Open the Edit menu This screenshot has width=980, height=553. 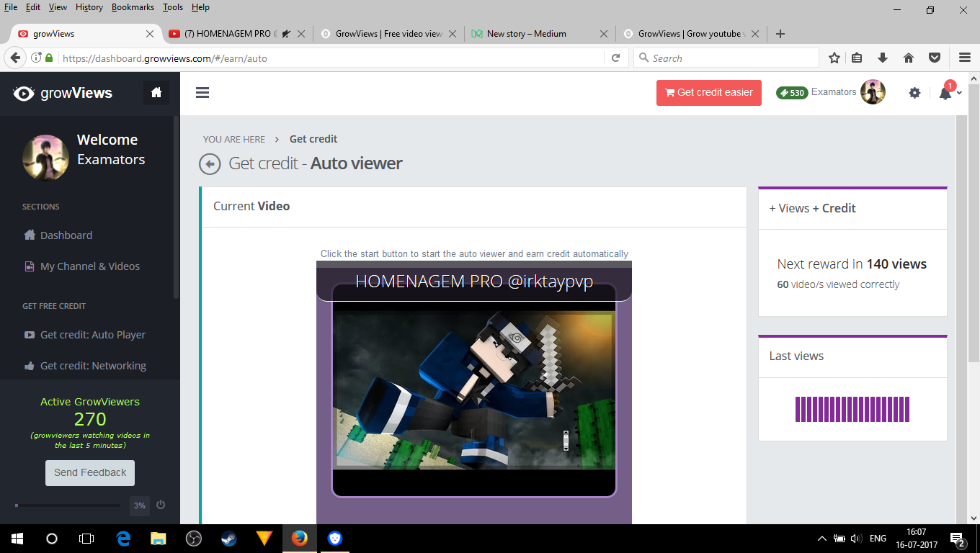tap(33, 7)
